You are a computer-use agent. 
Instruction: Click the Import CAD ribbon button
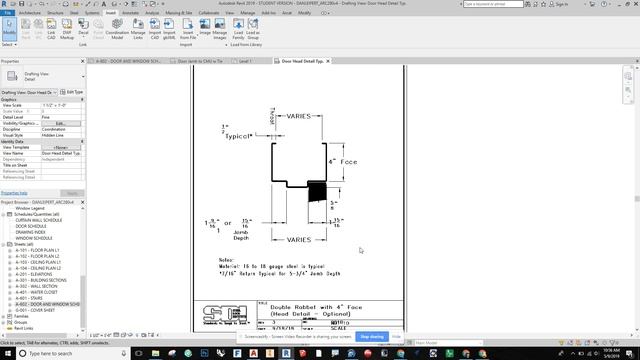click(155, 29)
